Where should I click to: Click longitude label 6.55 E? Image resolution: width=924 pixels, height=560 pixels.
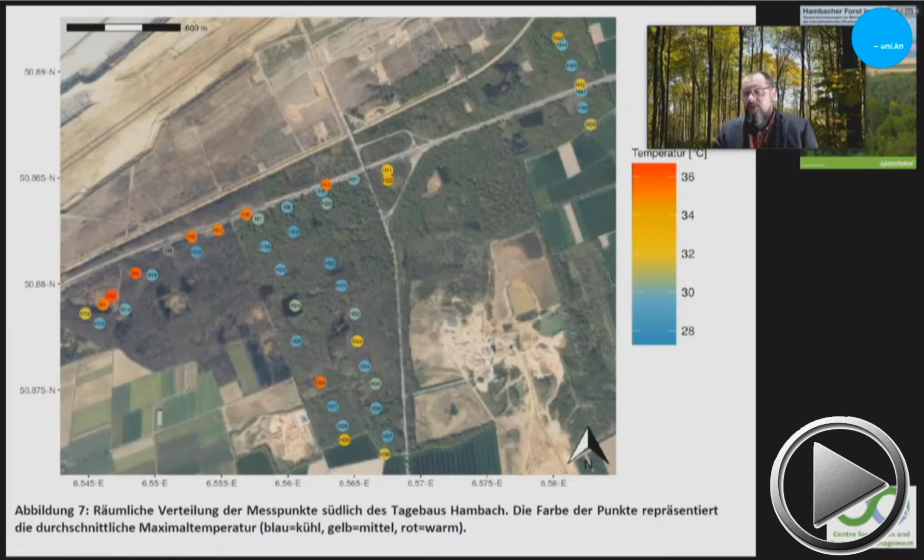(x=155, y=483)
